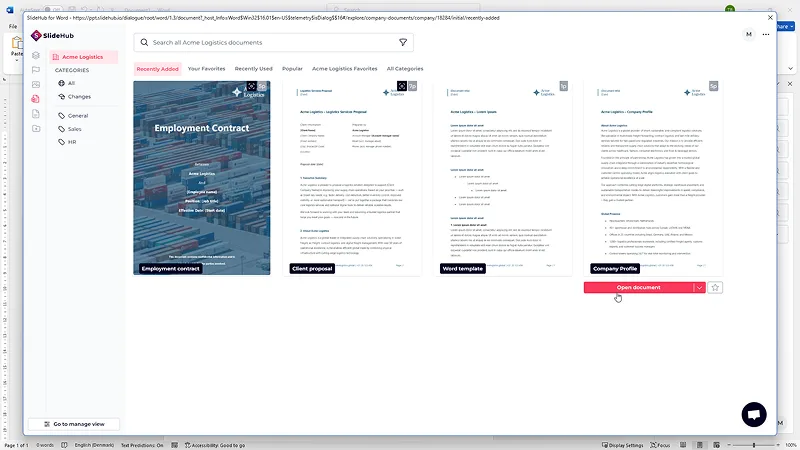Open the stacked layers sidebar icon
The image size is (800, 450).
point(36,55)
